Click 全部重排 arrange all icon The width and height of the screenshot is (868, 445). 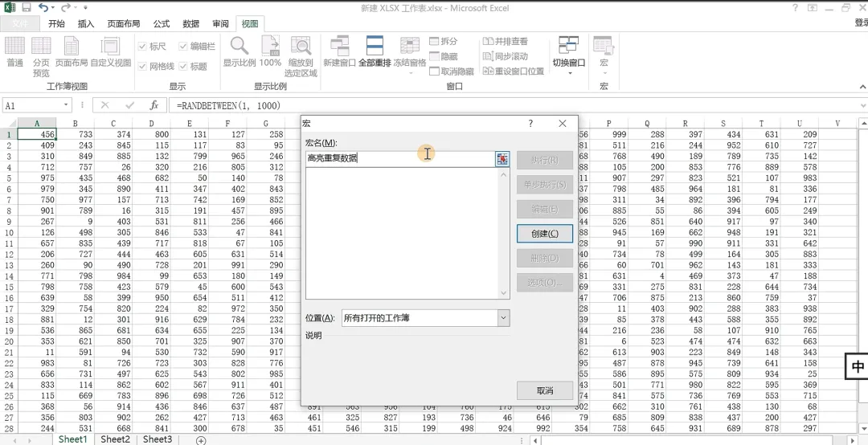pos(375,52)
